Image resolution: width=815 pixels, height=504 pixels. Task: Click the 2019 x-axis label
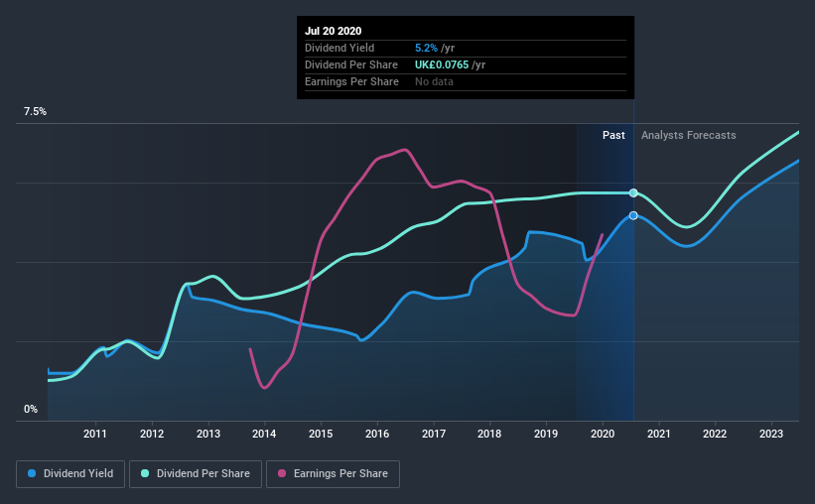click(546, 434)
